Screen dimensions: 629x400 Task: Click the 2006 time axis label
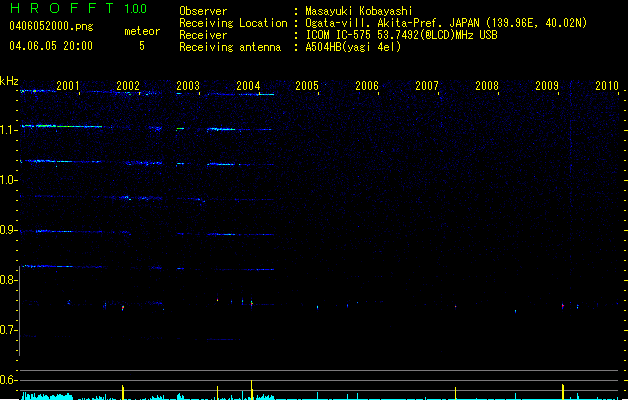click(367, 85)
